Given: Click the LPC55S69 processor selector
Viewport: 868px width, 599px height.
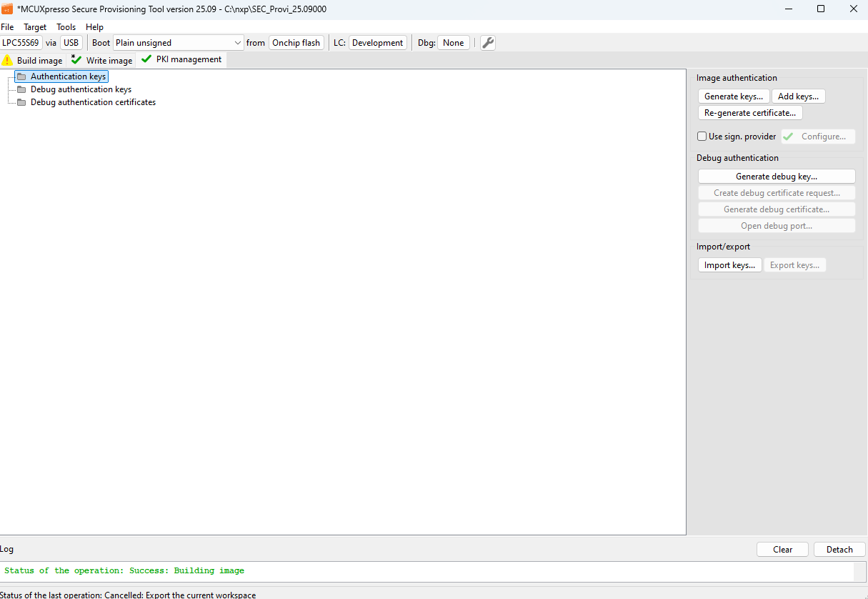Looking at the screenshot, I should click(x=21, y=43).
